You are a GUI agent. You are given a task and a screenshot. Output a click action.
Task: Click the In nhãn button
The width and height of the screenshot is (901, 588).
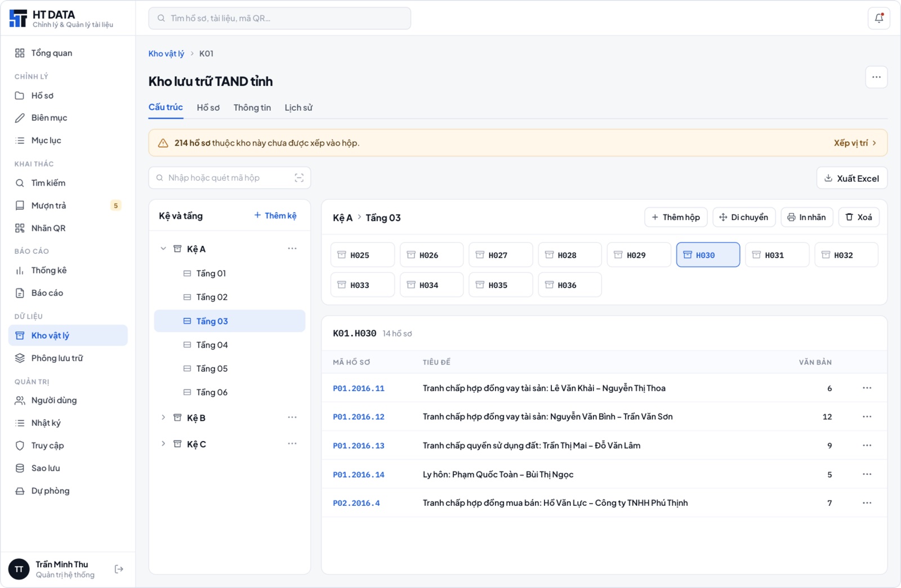tap(807, 217)
